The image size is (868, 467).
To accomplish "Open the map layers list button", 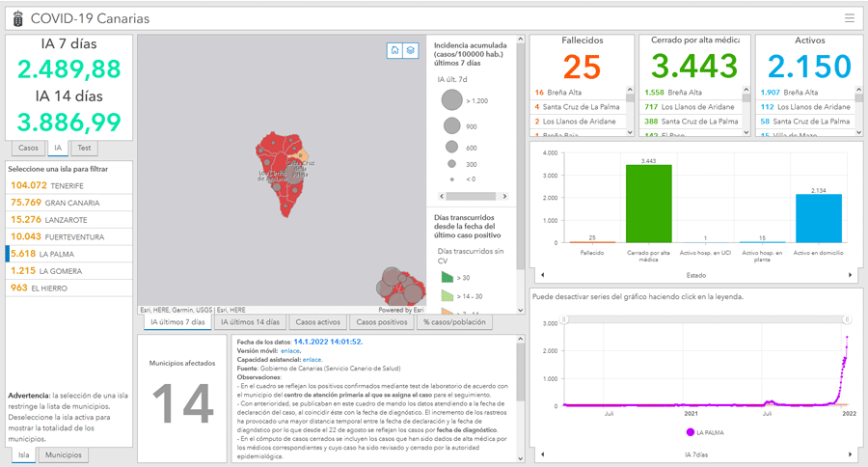I will pyautogui.click(x=410, y=50).
